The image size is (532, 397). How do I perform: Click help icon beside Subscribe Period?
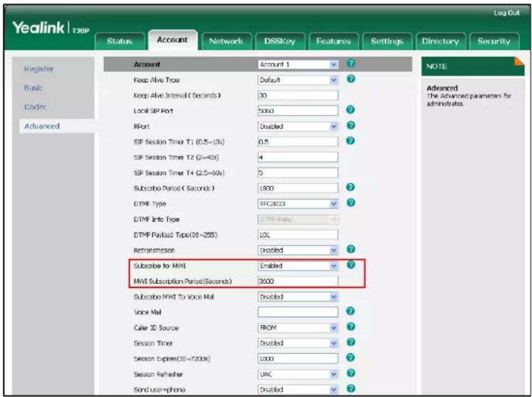351,187
